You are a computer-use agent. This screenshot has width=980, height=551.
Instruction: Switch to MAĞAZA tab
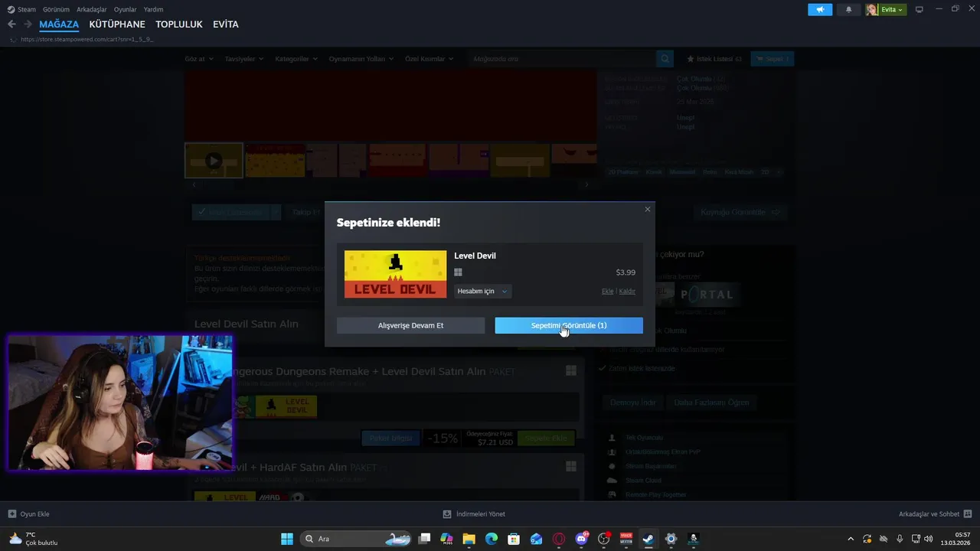[x=59, y=24]
